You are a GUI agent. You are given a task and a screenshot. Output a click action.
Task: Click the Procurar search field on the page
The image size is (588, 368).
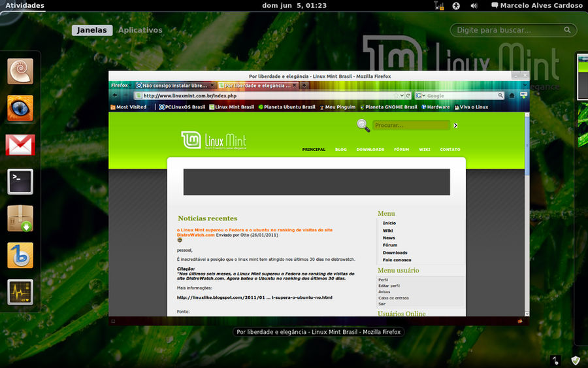411,125
